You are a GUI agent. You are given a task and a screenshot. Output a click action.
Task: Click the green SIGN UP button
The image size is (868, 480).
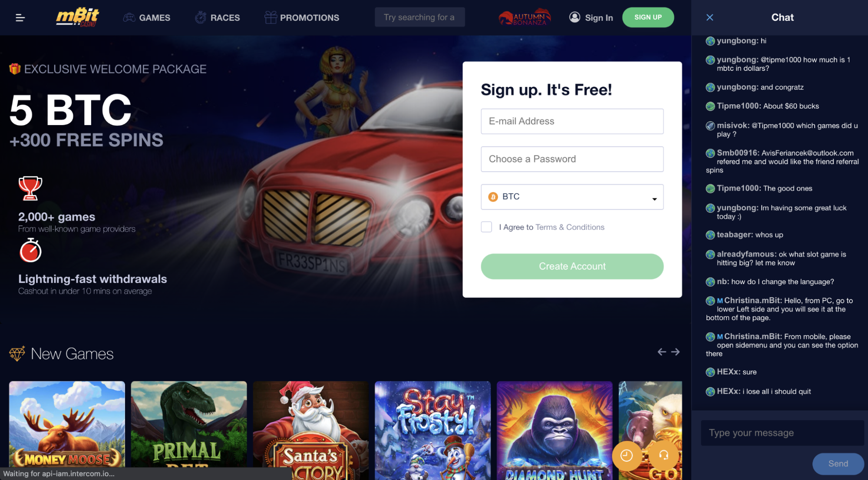point(648,17)
